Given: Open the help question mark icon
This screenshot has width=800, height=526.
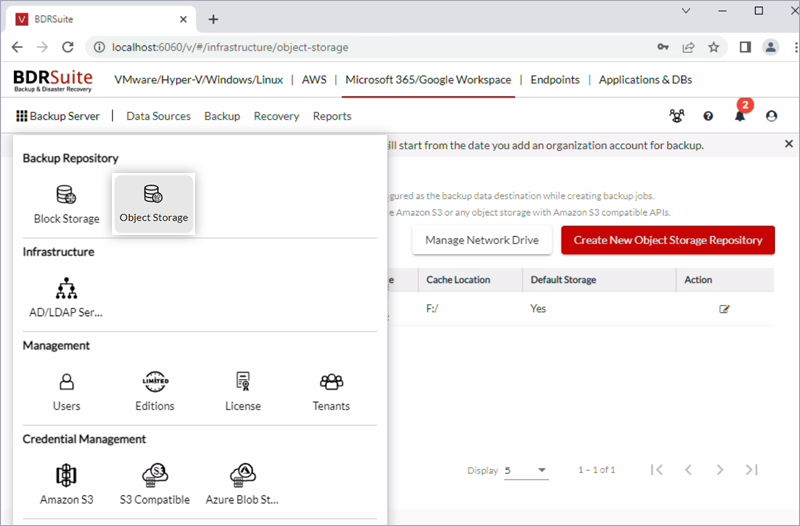Looking at the screenshot, I should point(708,116).
